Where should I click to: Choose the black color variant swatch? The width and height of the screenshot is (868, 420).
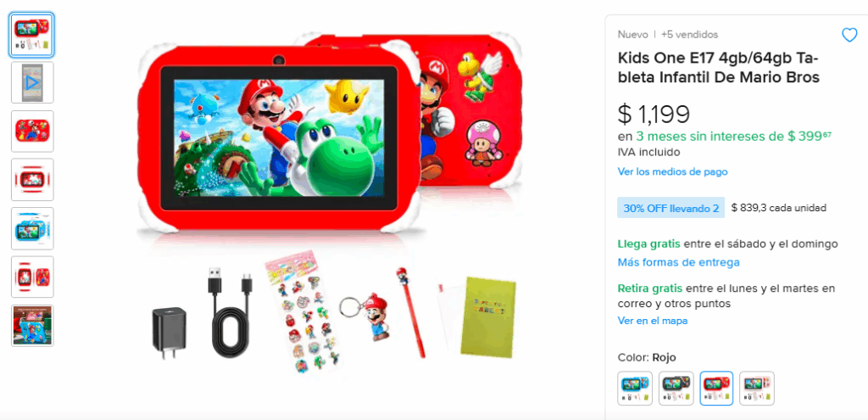click(x=676, y=389)
